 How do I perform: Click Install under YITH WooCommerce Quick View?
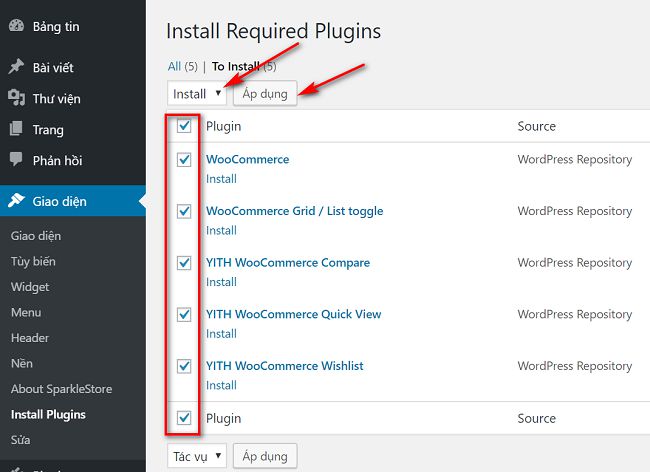pyautogui.click(x=221, y=334)
